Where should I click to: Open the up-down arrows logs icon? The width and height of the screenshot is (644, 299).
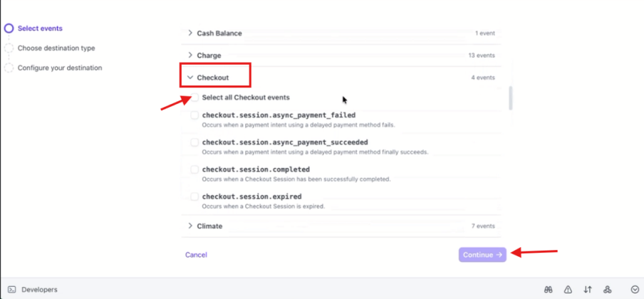coord(588,290)
